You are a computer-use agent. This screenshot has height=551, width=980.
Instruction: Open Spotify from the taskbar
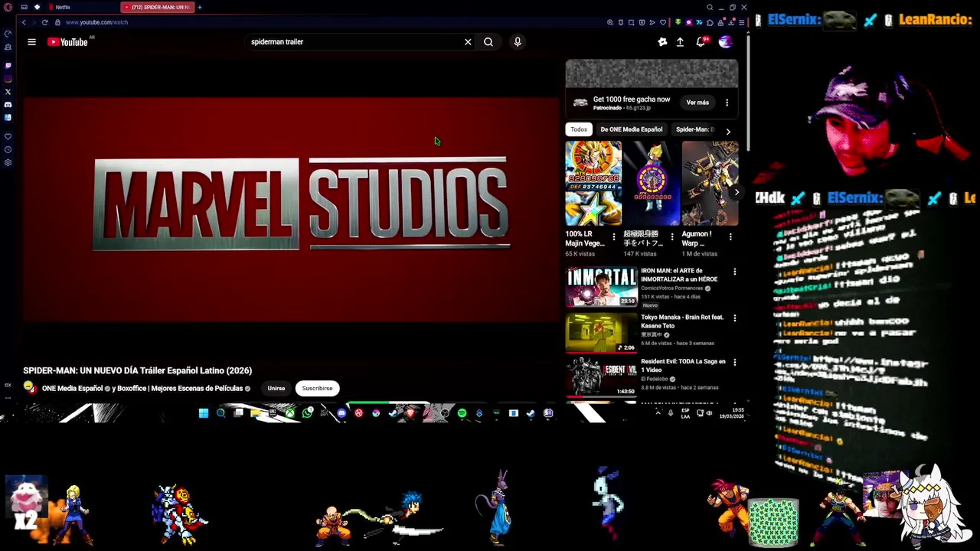462,413
